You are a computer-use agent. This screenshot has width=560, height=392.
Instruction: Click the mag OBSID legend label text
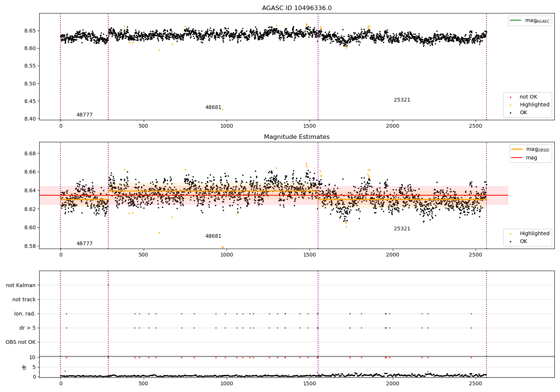(538, 149)
